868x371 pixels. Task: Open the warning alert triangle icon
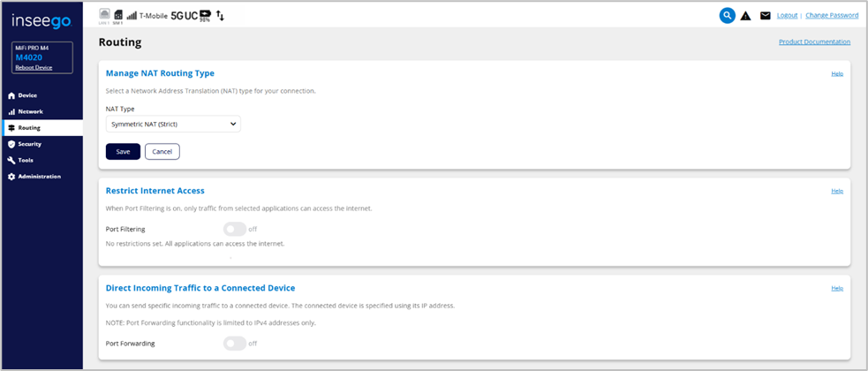746,16
